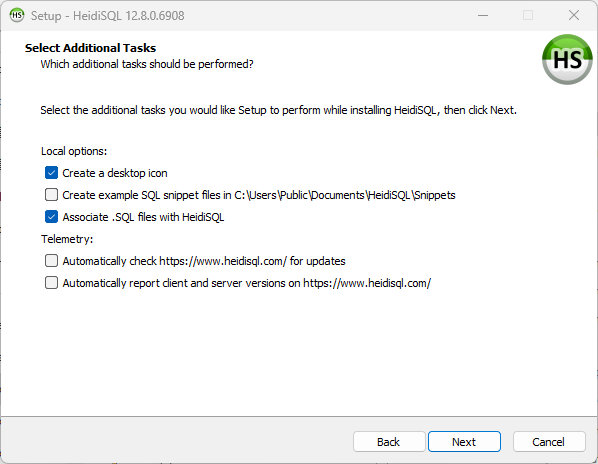
Task: Go Back to previous setup page
Action: click(389, 442)
